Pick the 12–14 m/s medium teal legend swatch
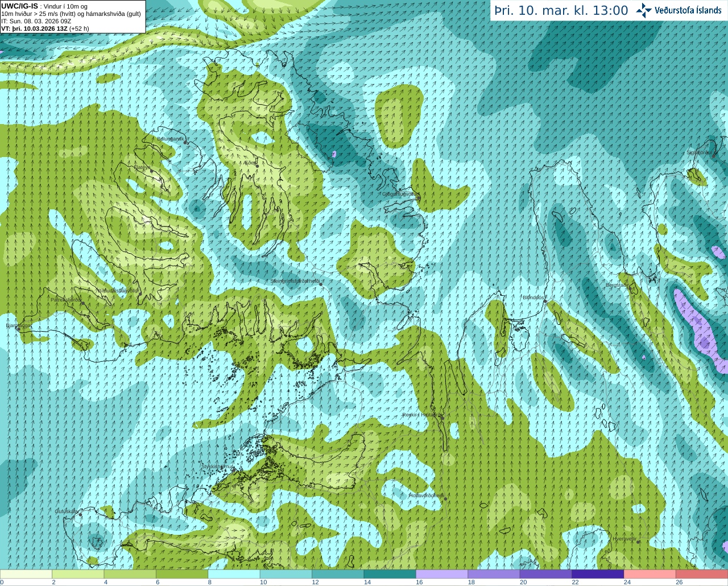Image resolution: width=728 pixels, height=586 pixels. [338, 574]
